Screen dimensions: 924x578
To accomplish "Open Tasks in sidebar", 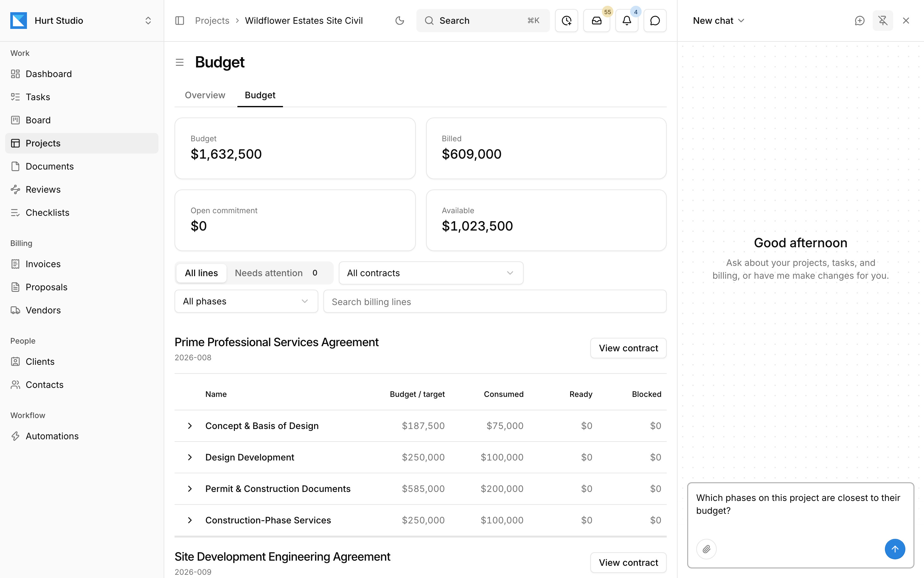I will [x=82, y=97].
